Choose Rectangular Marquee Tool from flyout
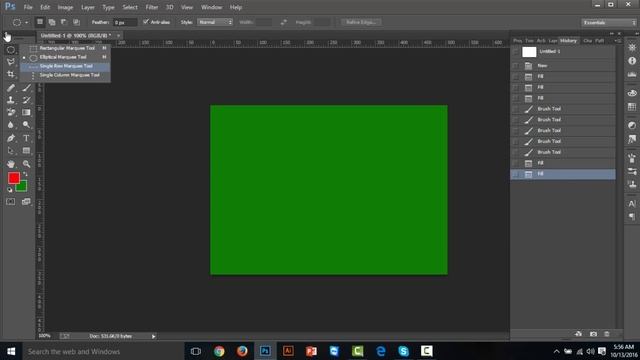The height and width of the screenshot is (360, 640). [65, 48]
